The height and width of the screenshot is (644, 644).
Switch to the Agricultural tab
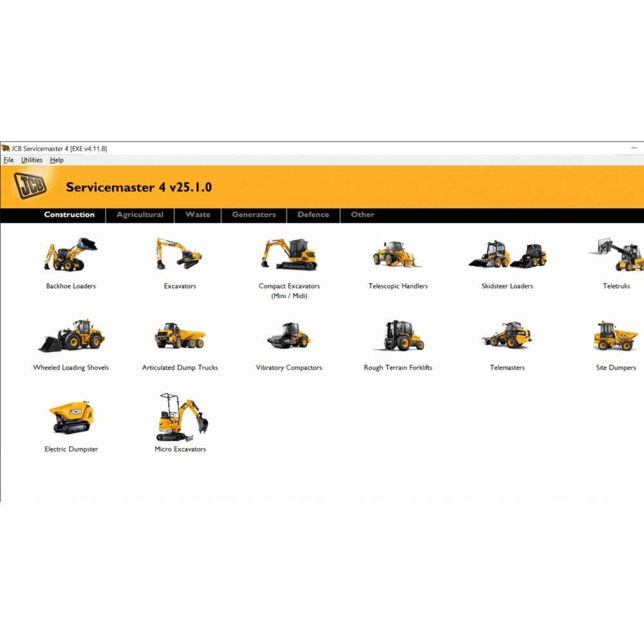(140, 215)
